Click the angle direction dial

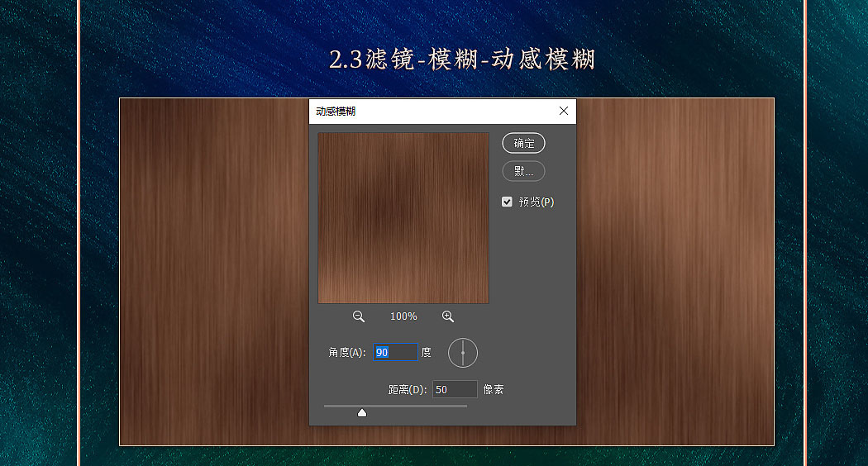(x=463, y=353)
